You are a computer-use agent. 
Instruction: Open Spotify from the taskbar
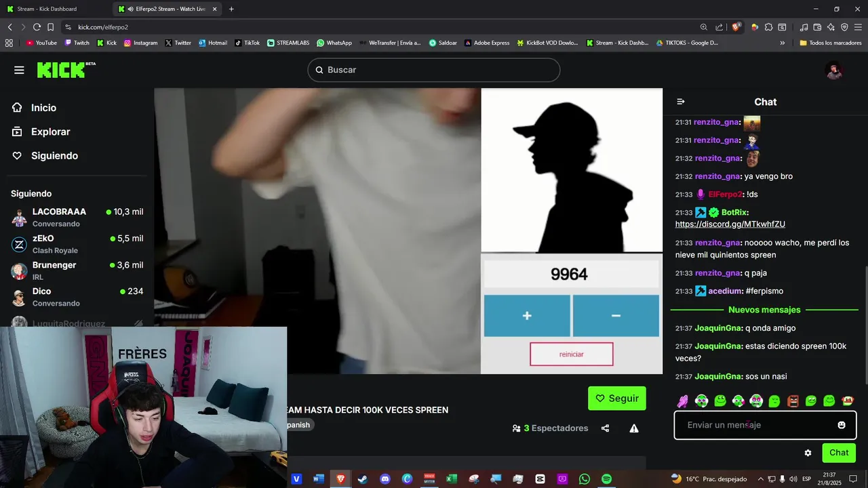coord(606,479)
